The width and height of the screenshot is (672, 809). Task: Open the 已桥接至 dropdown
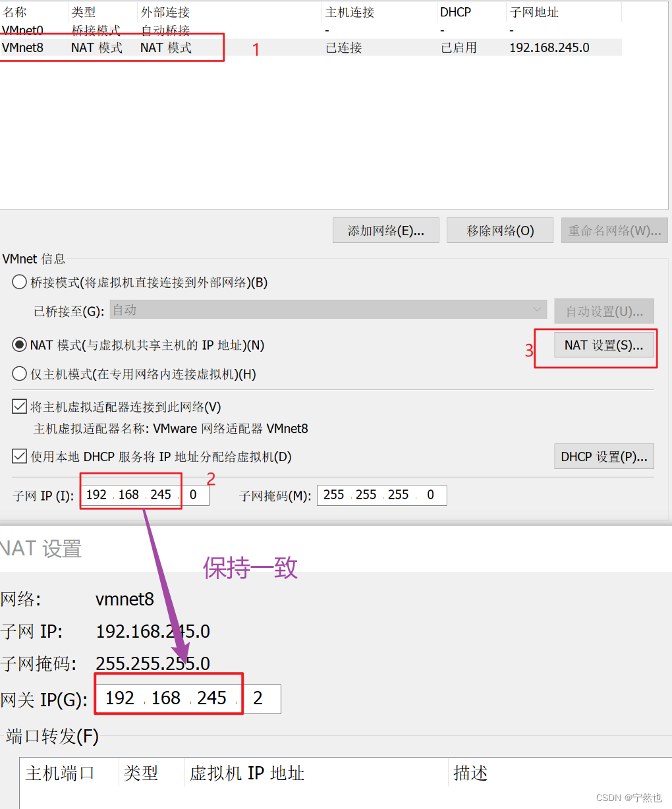328,310
